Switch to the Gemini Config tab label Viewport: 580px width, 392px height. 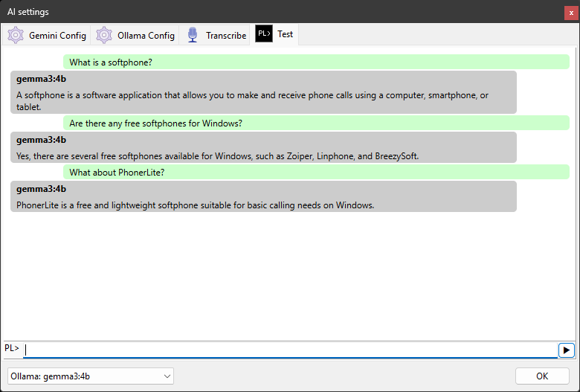[x=57, y=36]
